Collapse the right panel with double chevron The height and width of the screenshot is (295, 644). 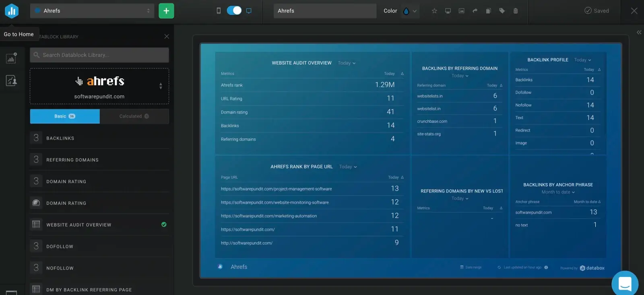click(639, 32)
